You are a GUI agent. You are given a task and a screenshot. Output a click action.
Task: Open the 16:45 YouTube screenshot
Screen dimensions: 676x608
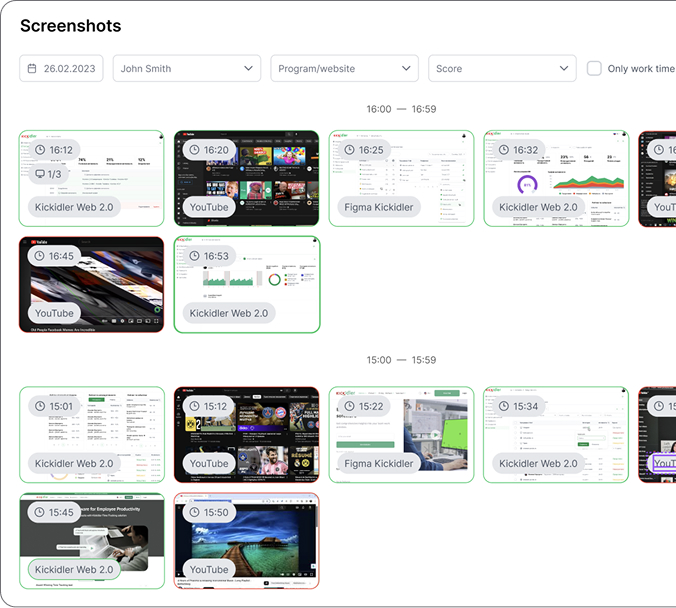91,285
